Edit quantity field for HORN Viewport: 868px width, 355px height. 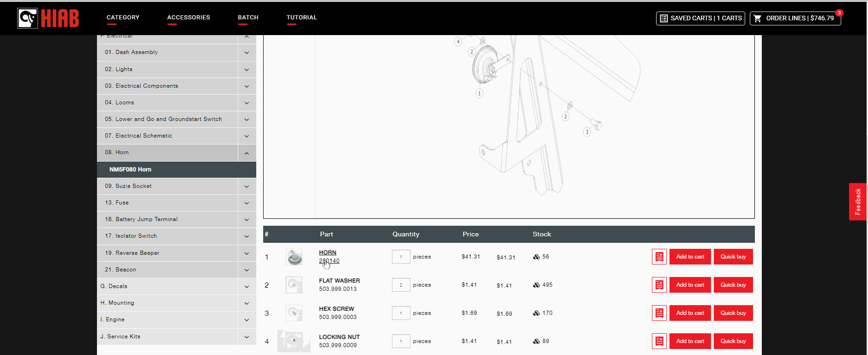click(x=401, y=257)
